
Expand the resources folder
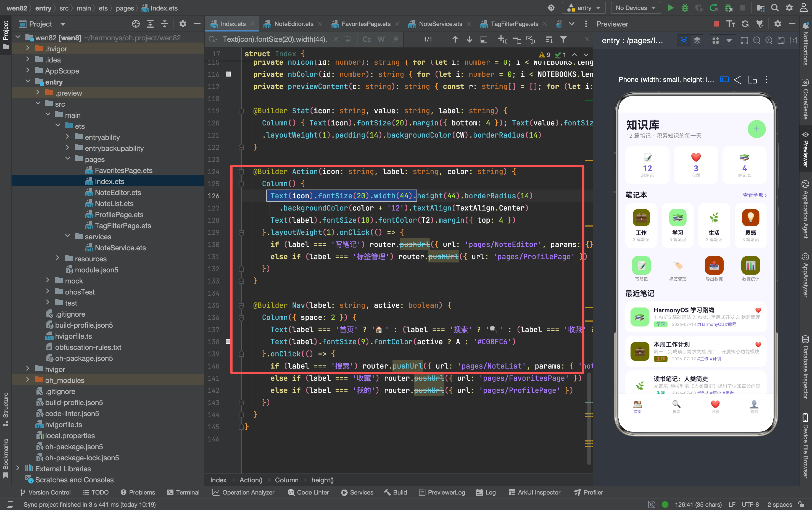point(57,258)
